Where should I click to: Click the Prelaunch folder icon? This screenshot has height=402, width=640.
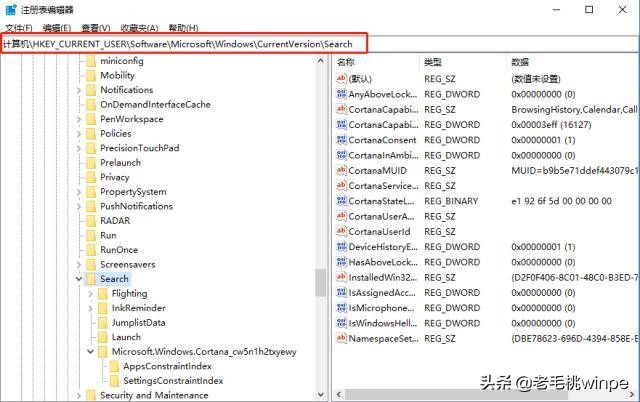tap(91, 163)
